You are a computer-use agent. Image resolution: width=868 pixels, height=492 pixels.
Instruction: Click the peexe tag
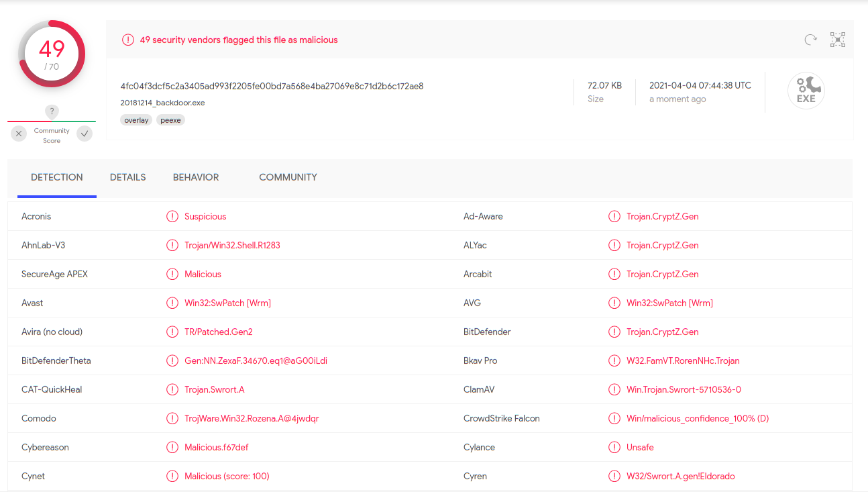[x=170, y=120]
